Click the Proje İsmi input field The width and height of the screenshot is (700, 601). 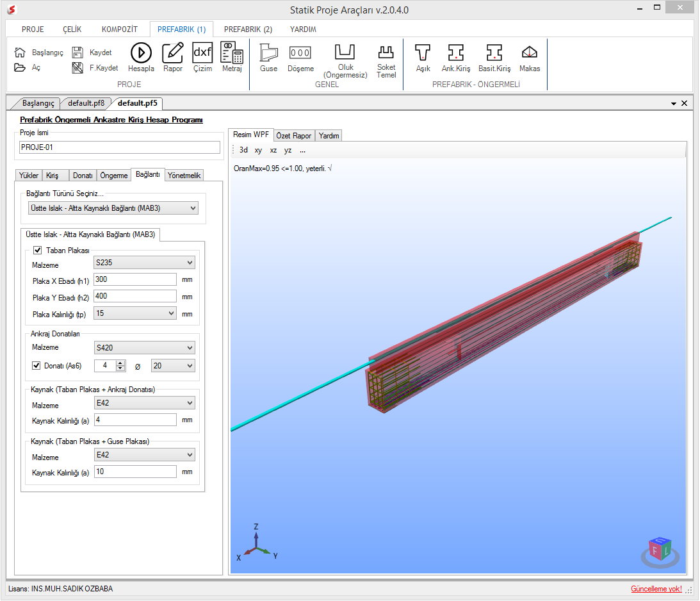[120, 147]
